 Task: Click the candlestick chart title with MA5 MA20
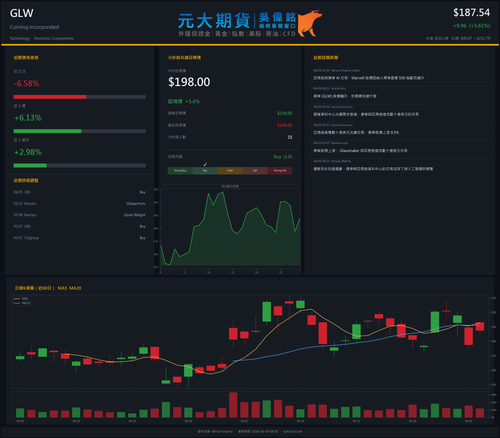tap(48, 288)
